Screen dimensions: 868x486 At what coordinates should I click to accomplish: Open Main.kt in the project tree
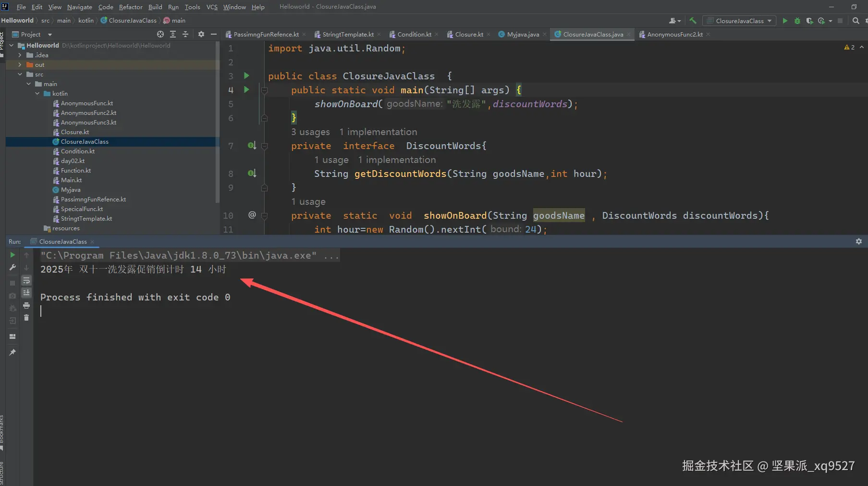71,180
